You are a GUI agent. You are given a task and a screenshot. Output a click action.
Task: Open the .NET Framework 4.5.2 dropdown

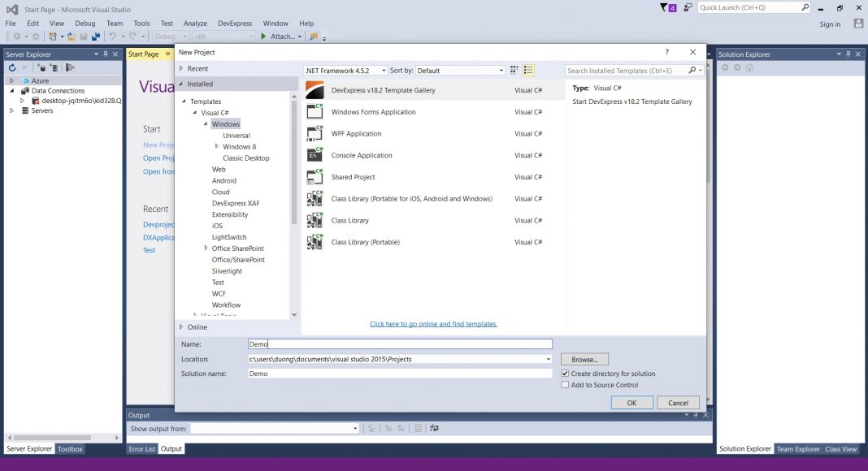[x=382, y=70]
